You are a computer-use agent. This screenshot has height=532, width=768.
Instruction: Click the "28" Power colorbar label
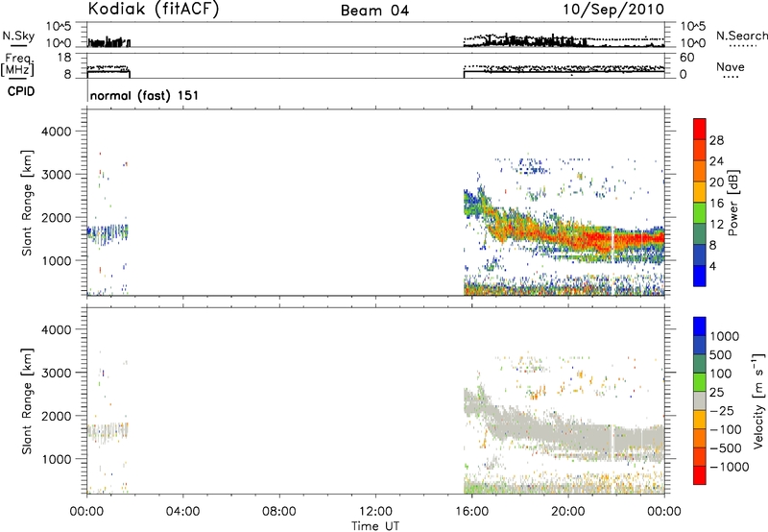pyautogui.click(x=716, y=140)
